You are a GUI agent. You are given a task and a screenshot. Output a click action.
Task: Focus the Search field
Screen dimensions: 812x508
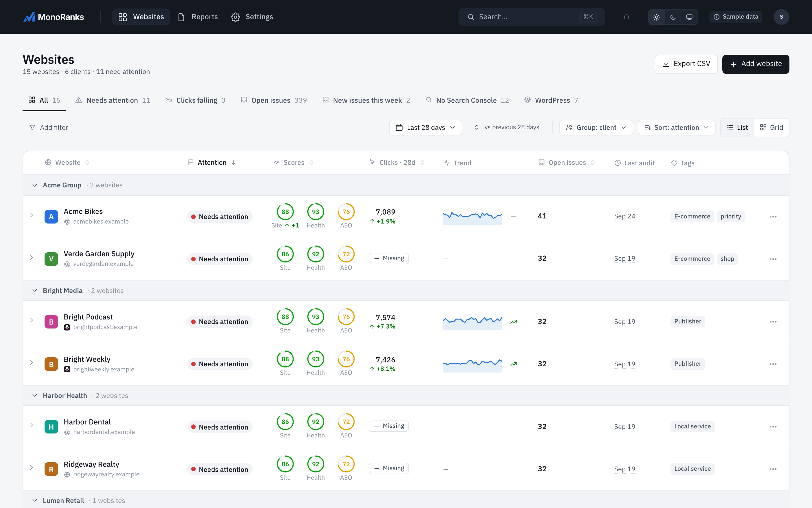531,17
